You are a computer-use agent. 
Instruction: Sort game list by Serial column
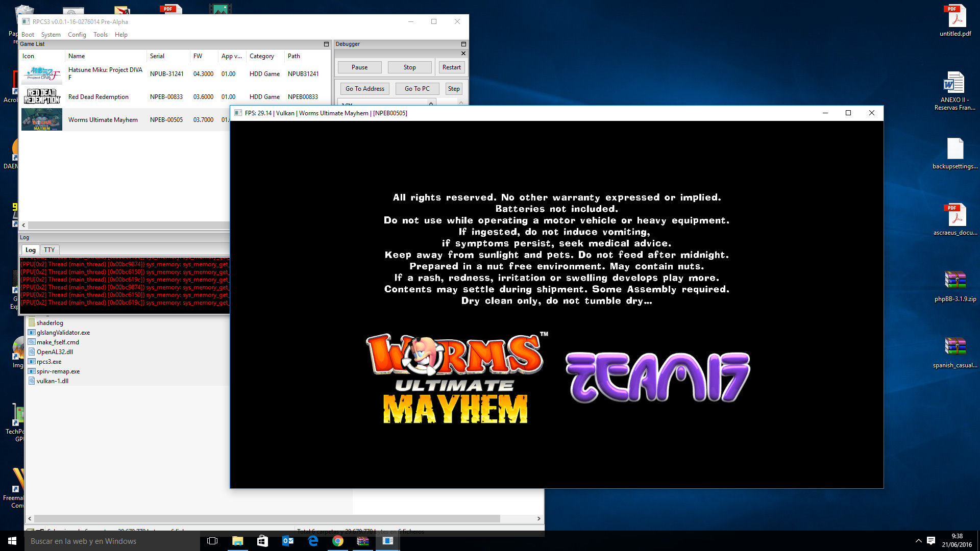[157, 56]
